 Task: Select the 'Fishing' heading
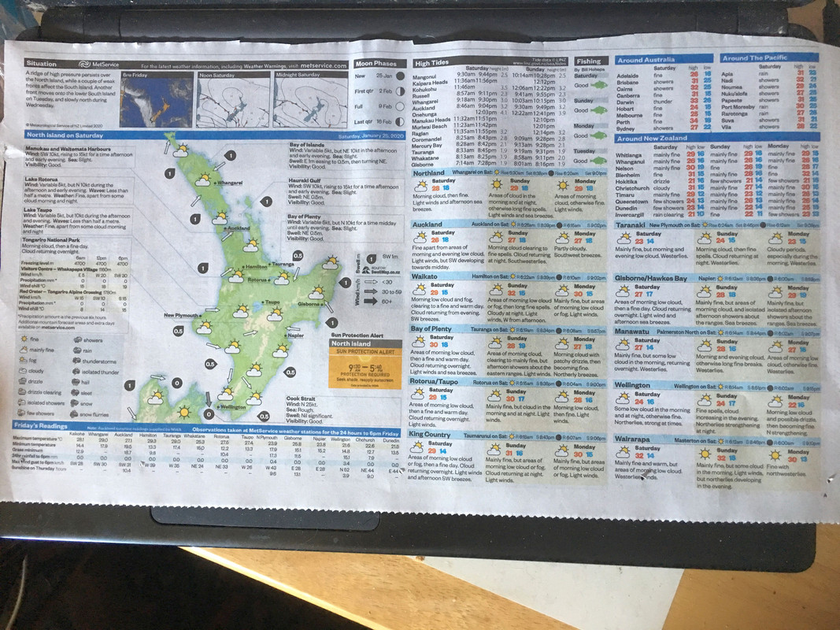[x=589, y=61]
